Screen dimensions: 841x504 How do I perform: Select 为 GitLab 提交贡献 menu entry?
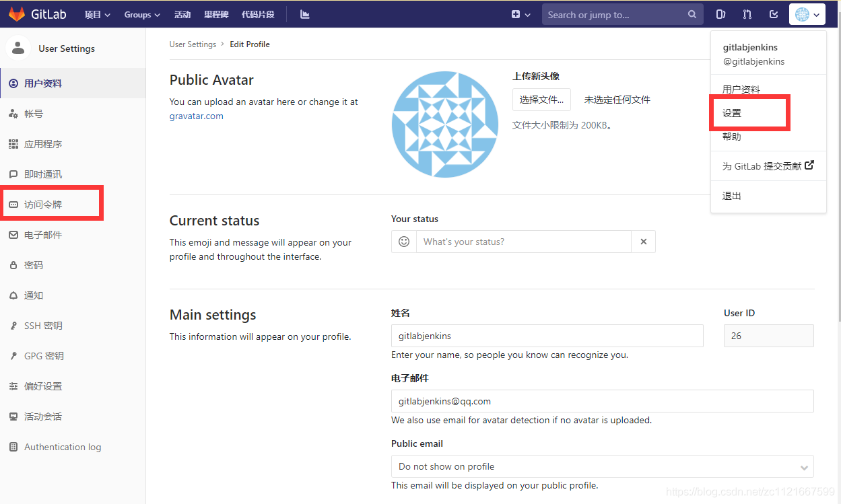[768, 166]
